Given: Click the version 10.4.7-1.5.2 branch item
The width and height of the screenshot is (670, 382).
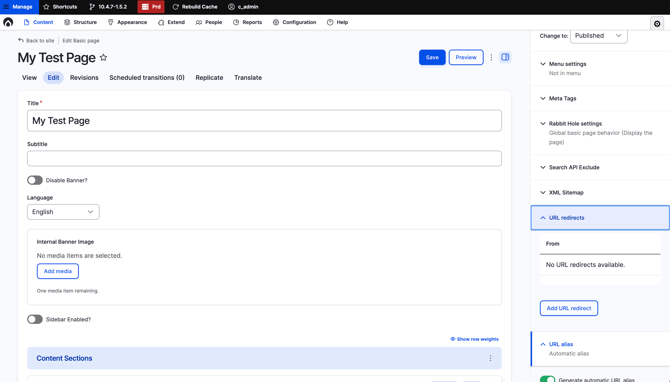Looking at the screenshot, I should (x=108, y=7).
